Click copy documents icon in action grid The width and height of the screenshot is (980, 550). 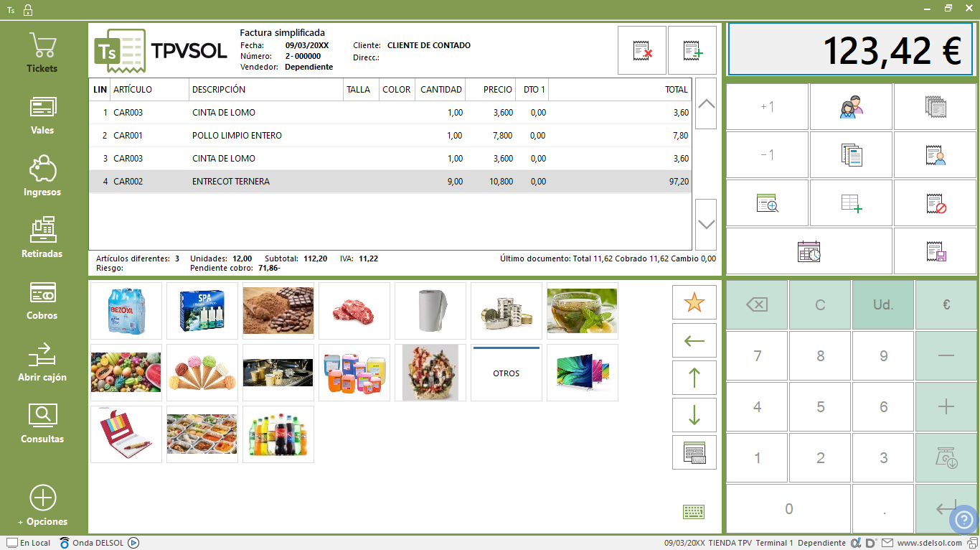point(852,154)
